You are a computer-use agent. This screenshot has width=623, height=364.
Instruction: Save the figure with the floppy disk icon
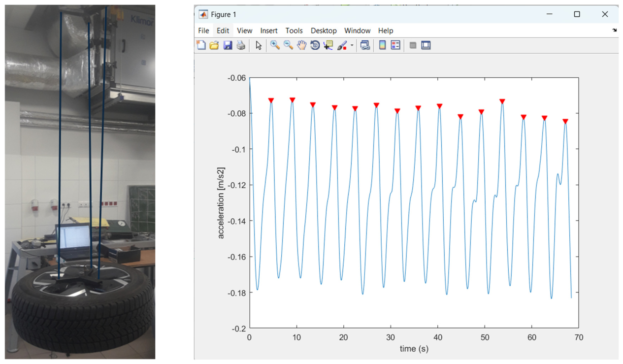(x=228, y=45)
